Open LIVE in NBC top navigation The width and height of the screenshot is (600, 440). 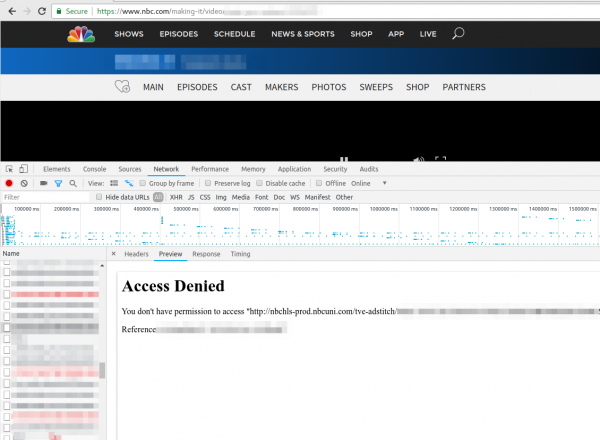428,34
